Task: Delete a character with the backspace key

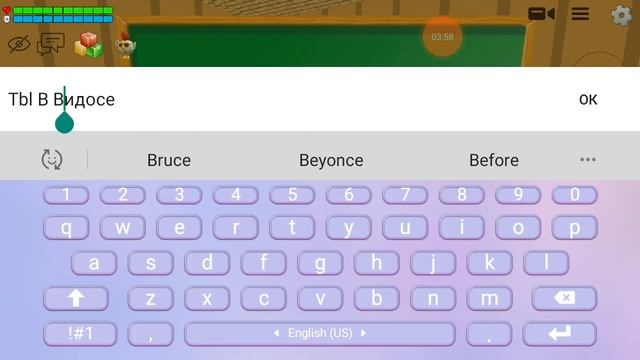Action: click(x=564, y=298)
